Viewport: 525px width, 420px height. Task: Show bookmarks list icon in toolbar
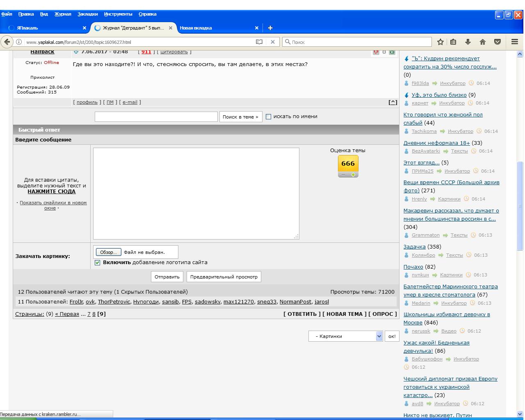[453, 42]
